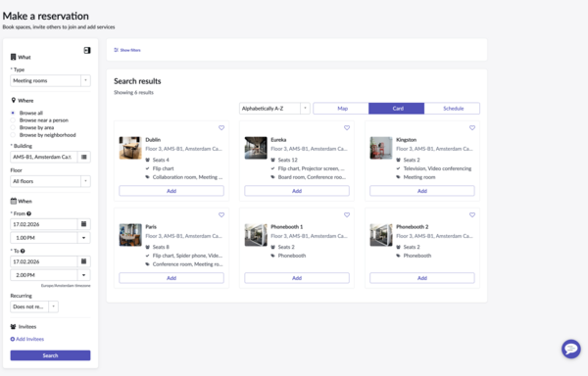Click the To date field 17.02.2026

[x=43, y=261]
